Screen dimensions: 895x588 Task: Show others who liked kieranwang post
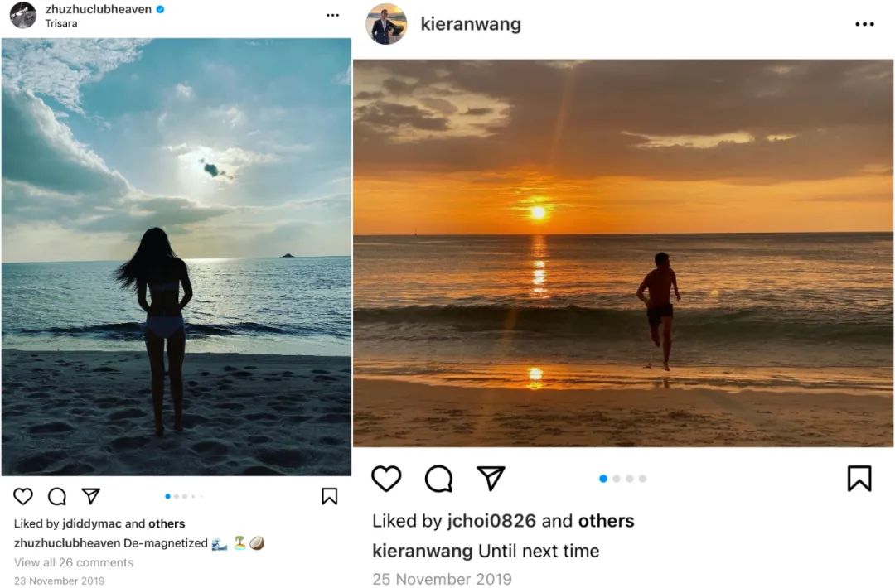606,521
